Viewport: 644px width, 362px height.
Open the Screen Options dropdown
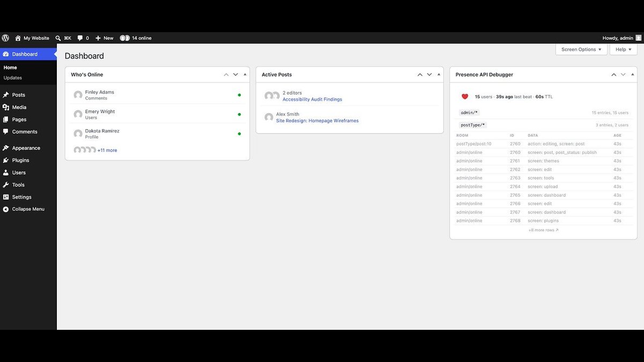(x=581, y=49)
